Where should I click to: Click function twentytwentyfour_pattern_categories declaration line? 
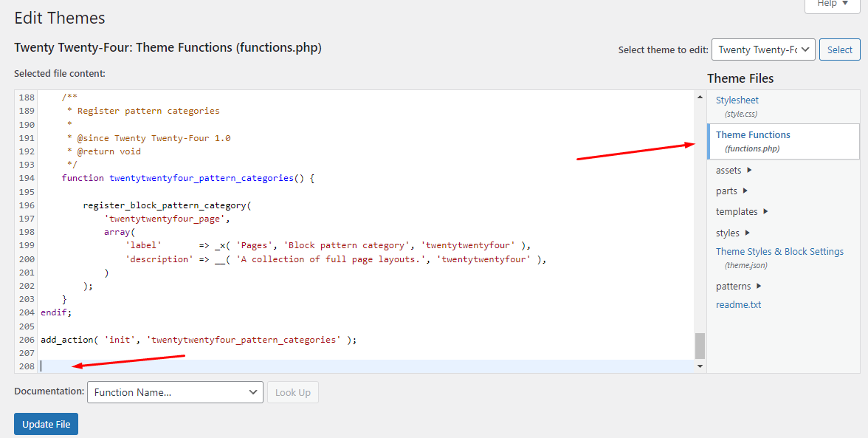188,178
